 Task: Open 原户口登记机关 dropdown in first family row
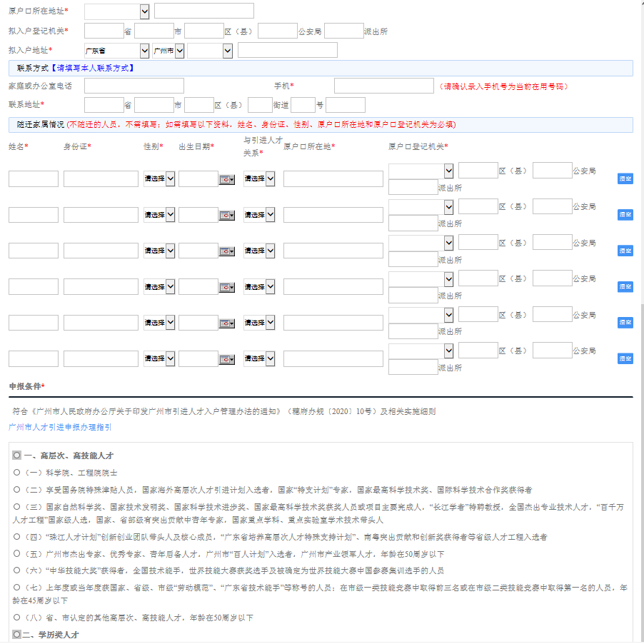[x=421, y=171]
